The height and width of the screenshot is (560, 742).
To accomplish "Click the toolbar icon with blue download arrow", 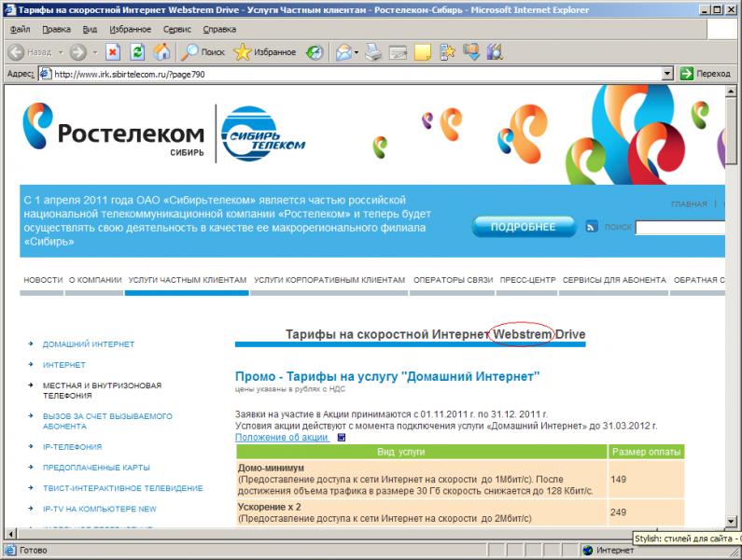I will click(x=471, y=52).
